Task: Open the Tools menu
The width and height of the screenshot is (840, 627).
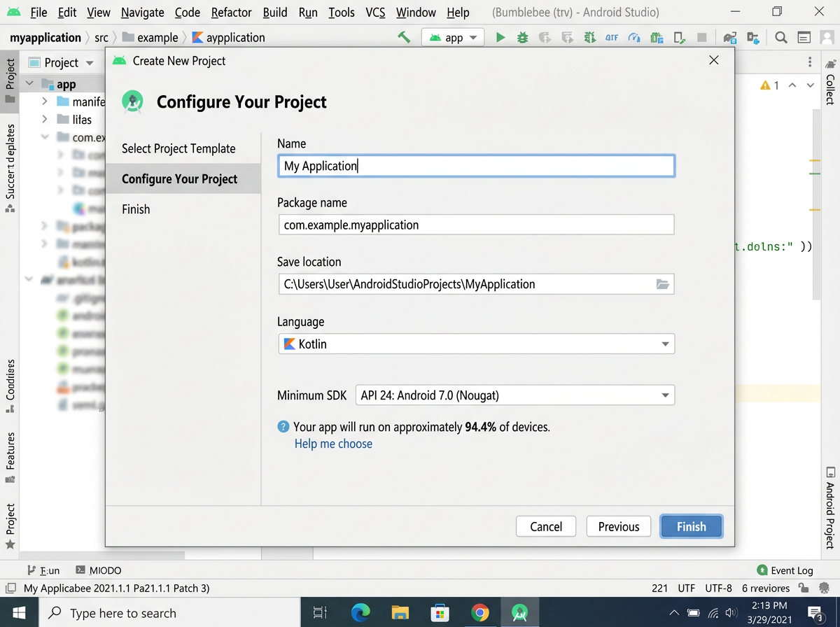Action: coord(342,13)
